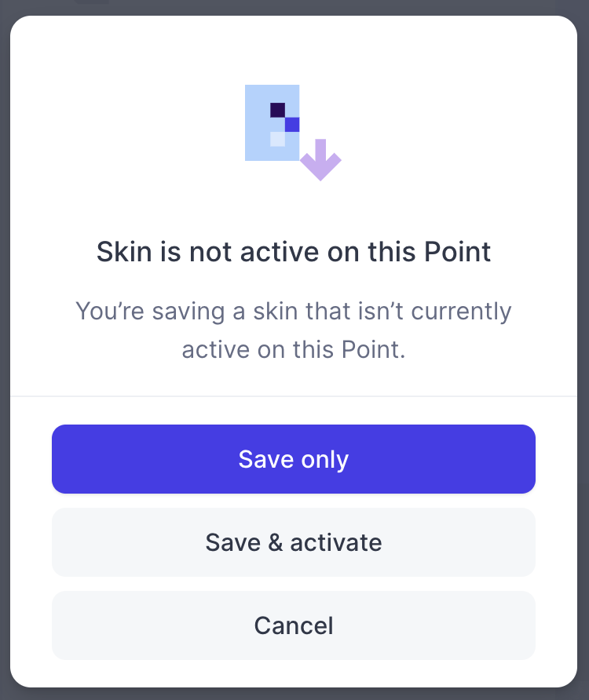Click the dark navy square in the skin graphic

click(x=279, y=108)
